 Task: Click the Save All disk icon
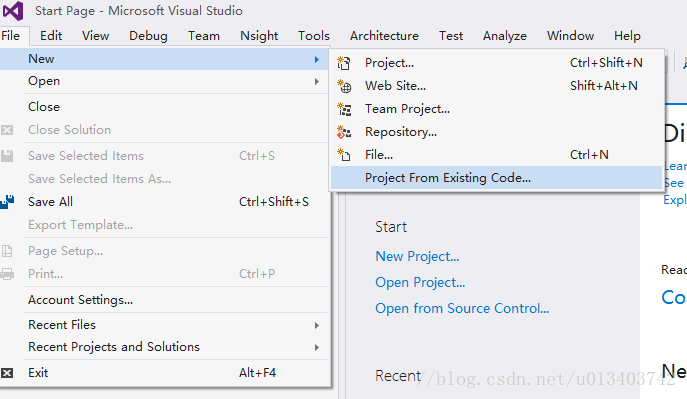pos(7,202)
